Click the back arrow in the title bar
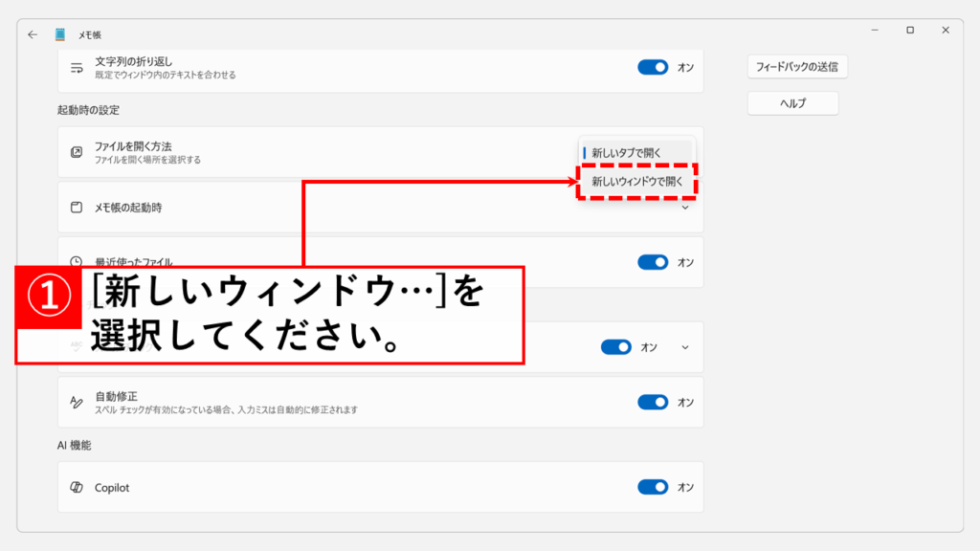The height and width of the screenshot is (551, 980). pyautogui.click(x=33, y=34)
